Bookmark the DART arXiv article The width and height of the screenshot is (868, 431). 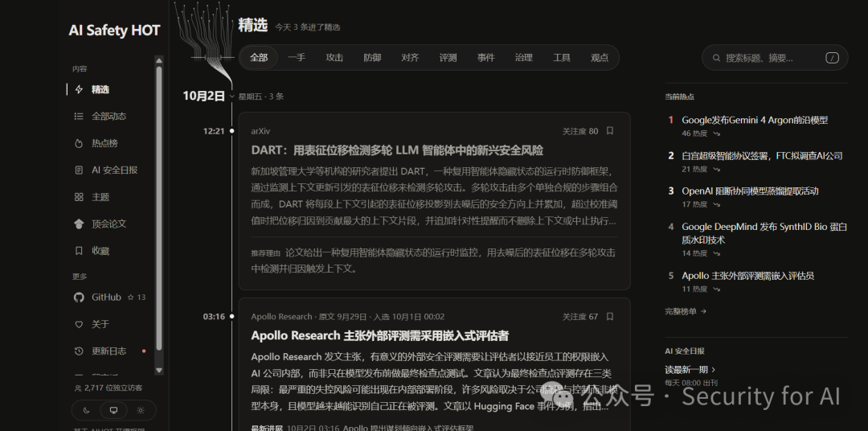click(609, 131)
